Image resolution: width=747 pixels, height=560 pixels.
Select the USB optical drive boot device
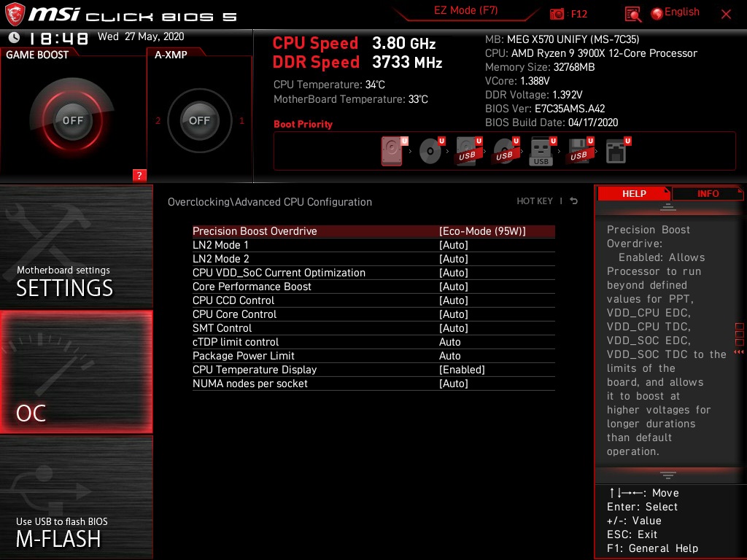pyautogui.click(x=505, y=151)
